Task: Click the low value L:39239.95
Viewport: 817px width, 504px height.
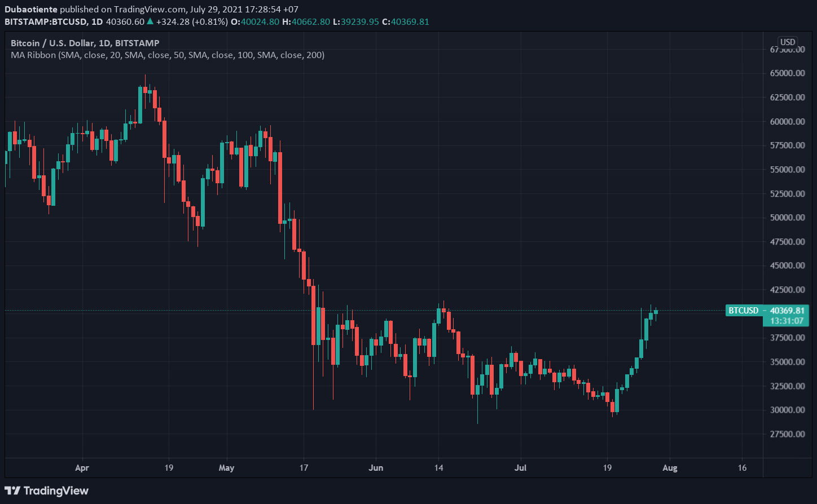Action: pos(356,22)
